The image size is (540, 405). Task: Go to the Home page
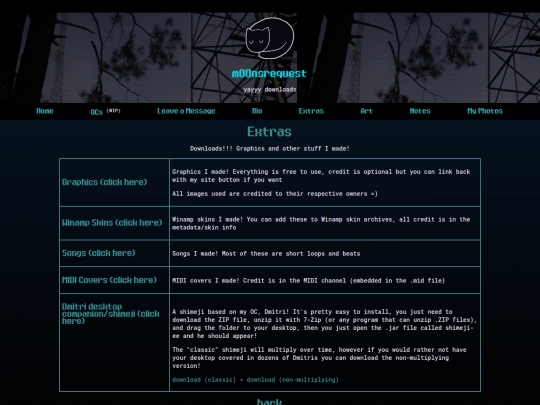[x=45, y=111]
